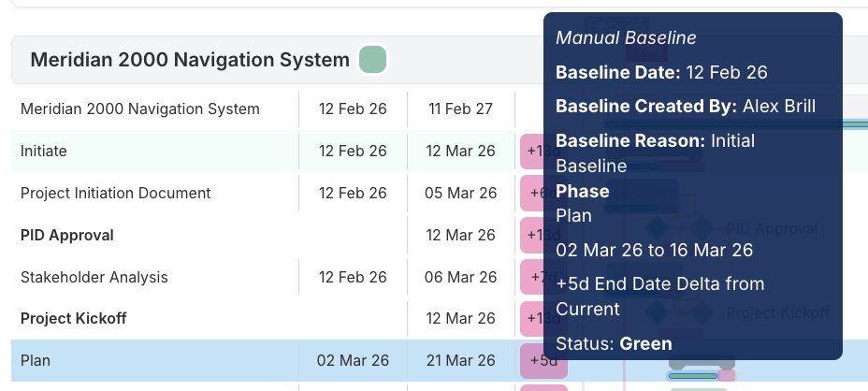Viewport: 868px width, 391px height.
Task: Click the delta badge in PID Approval row
Action: [x=531, y=235]
